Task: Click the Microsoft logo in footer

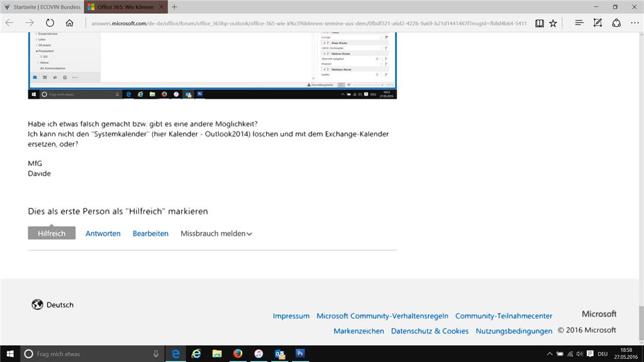Action: (x=599, y=314)
